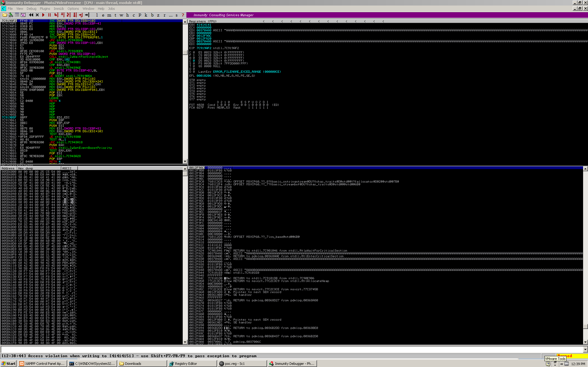Click Execute till return toolbar icon
The image size is (588, 367).
pos(81,15)
